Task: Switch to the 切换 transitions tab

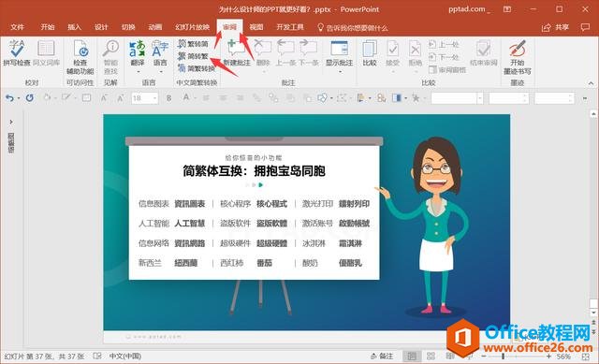Action: point(128,27)
